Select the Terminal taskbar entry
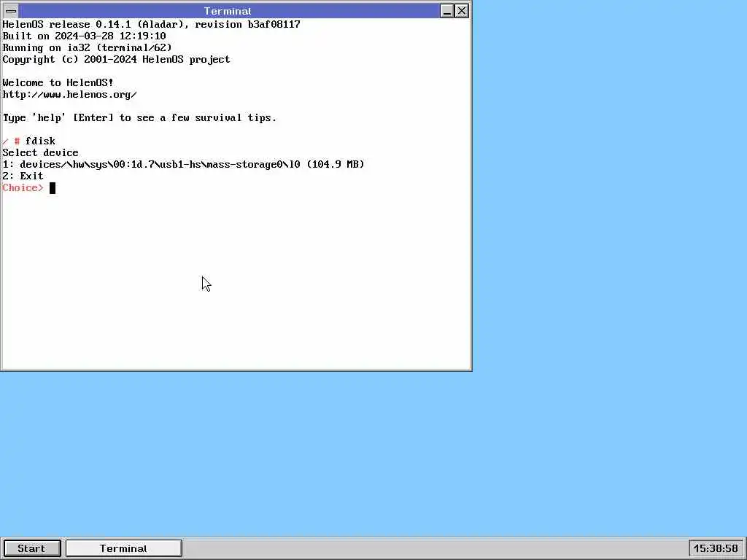The width and height of the screenshot is (747, 560). [124, 548]
